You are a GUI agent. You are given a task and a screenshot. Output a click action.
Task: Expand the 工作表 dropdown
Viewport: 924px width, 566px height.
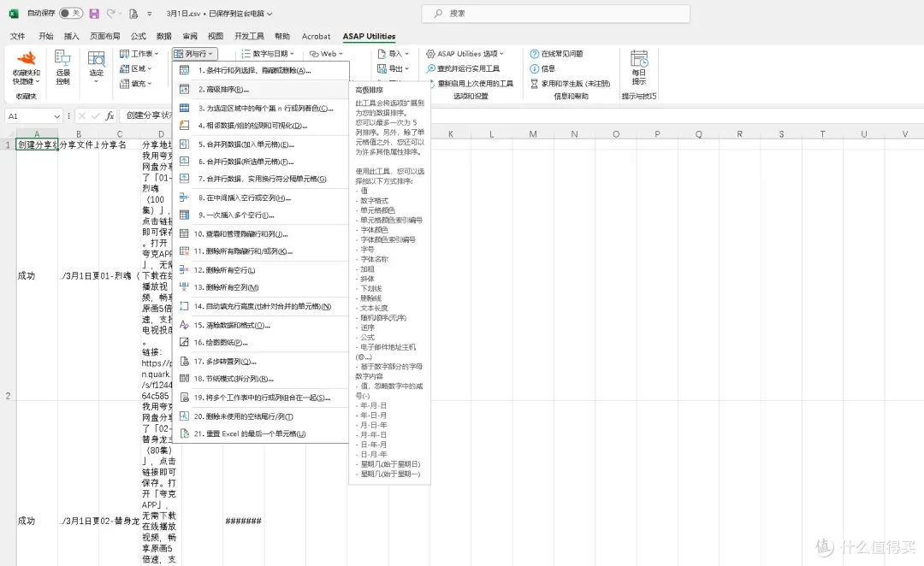[x=139, y=54]
